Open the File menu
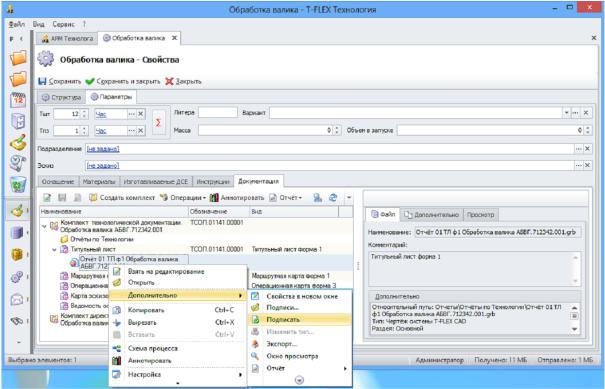This screenshot has height=389, width=605. click(17, 24)
